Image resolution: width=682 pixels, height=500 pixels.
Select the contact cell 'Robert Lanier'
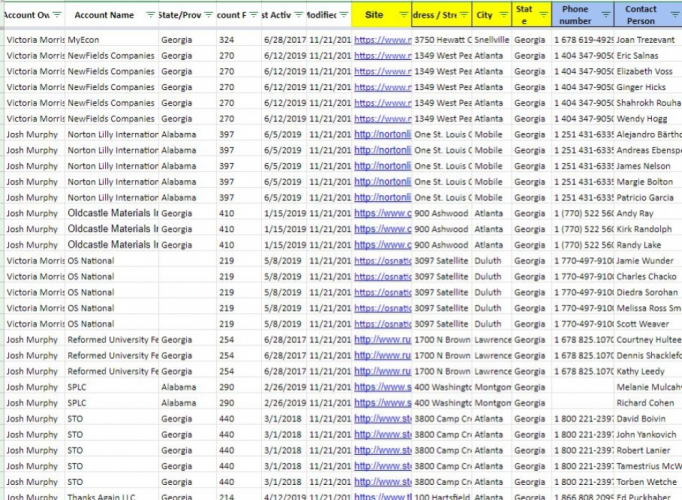click(x=648, y=450)
